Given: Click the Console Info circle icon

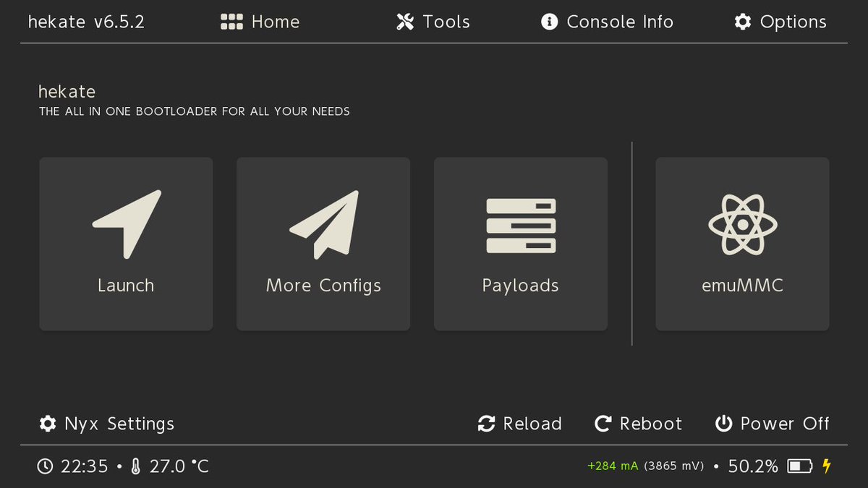Looking at the screenshot, I should (550, 22).
